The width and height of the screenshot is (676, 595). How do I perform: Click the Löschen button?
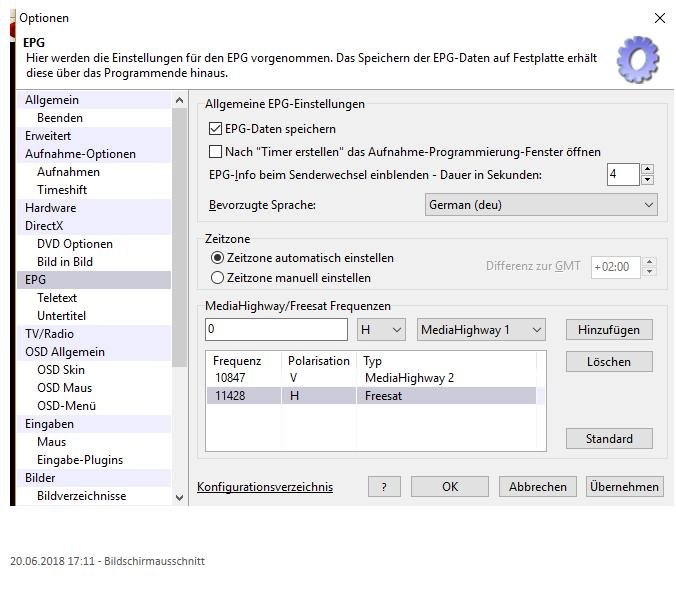point(608,362)
